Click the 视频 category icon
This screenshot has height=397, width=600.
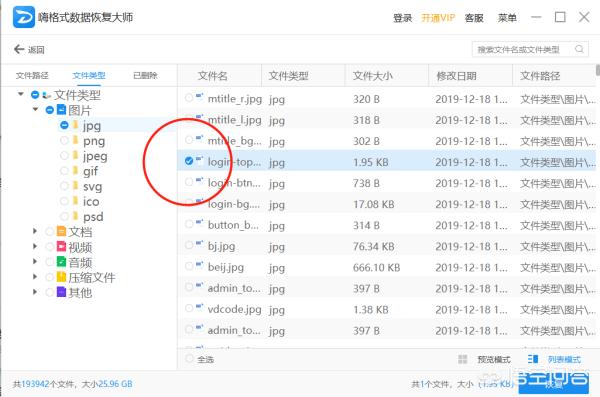(x=61, y=247)
